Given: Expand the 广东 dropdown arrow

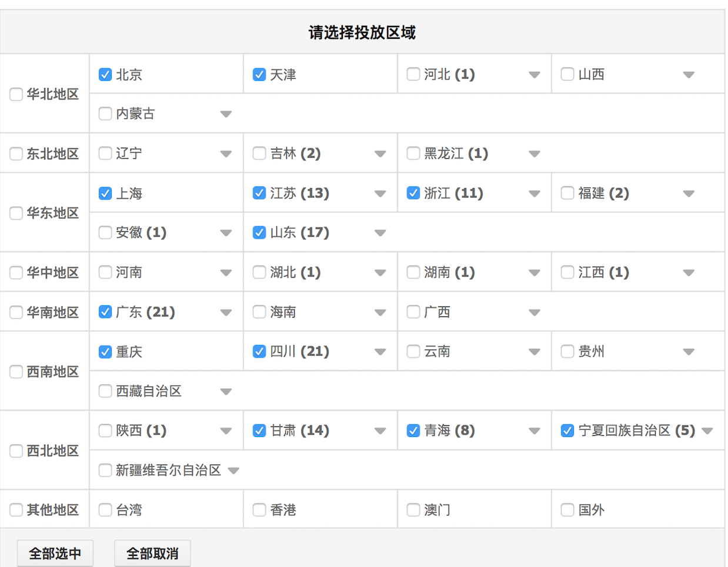Looking at the screenshot, I should coord(226,313).
